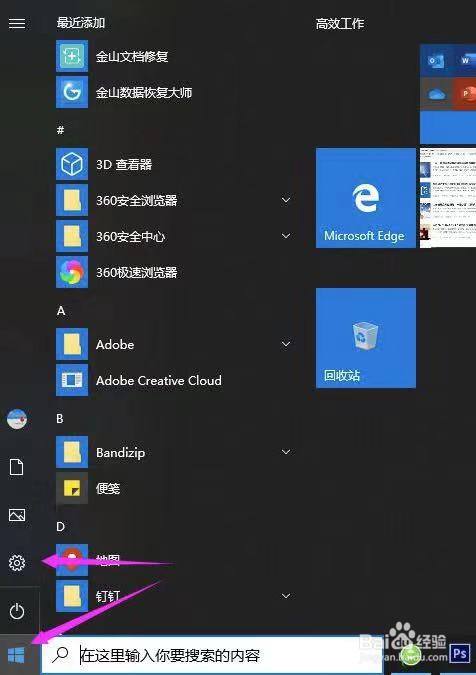
Task: Open Bandizip folder icon
Action: click(72, 452)
